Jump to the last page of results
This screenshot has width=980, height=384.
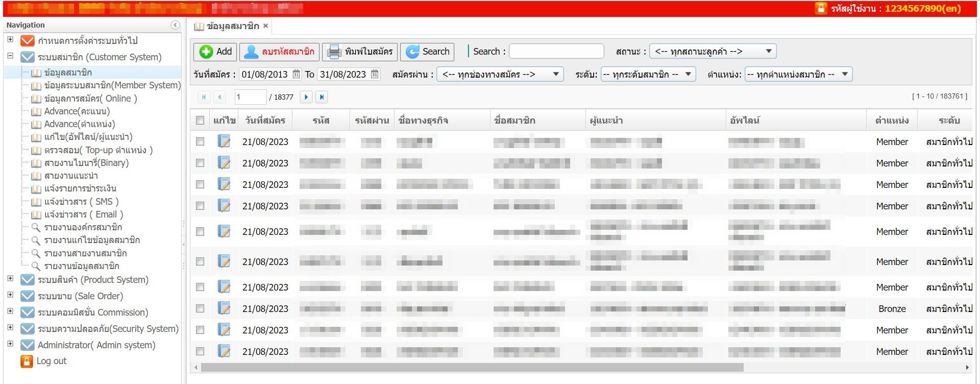322,97
